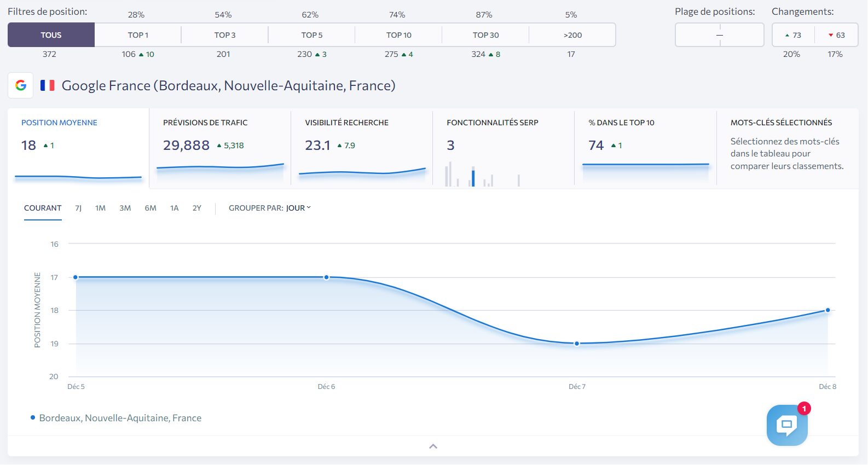Filter keywords by TOP 30
The image size is (868, 465).
coord(485,35)
